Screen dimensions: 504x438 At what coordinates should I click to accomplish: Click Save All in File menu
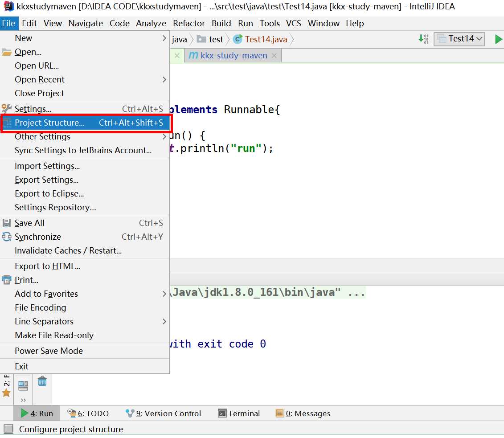85,223
